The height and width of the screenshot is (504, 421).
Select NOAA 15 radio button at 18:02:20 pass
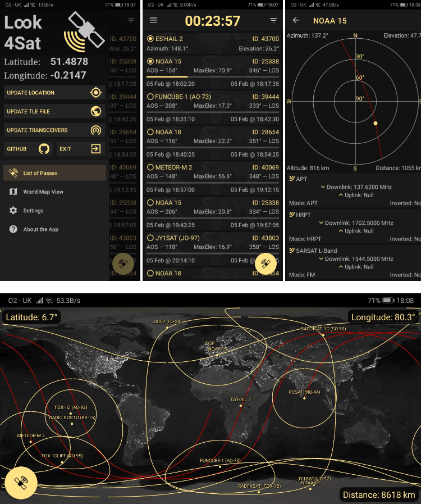(x=150, y=61)
